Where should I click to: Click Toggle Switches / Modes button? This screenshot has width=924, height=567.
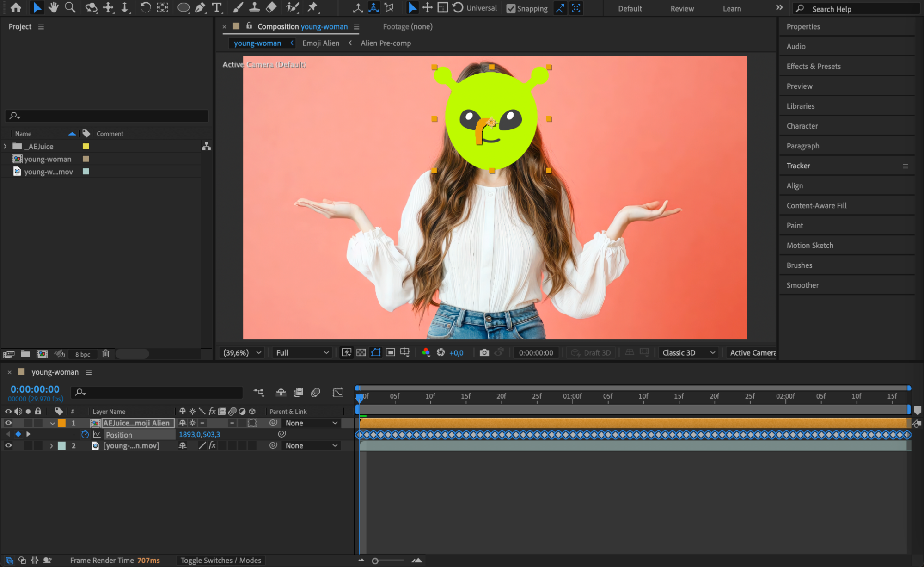(x=220, y=560)
